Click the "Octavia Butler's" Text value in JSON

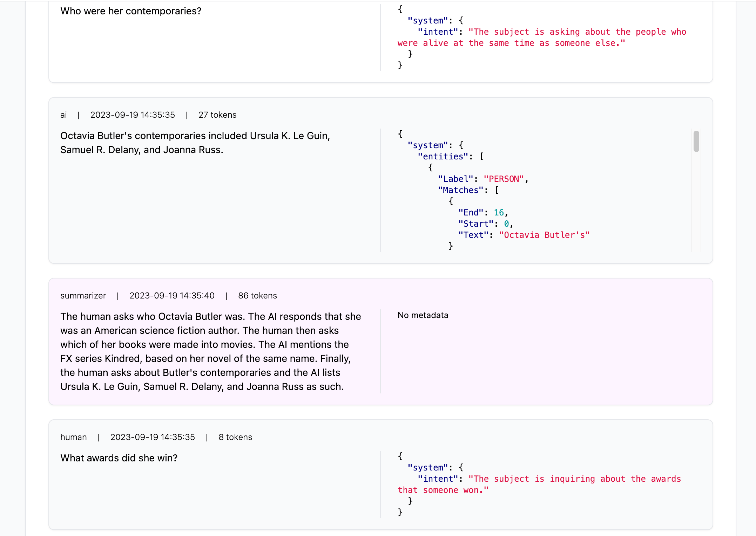click(544, 235)
